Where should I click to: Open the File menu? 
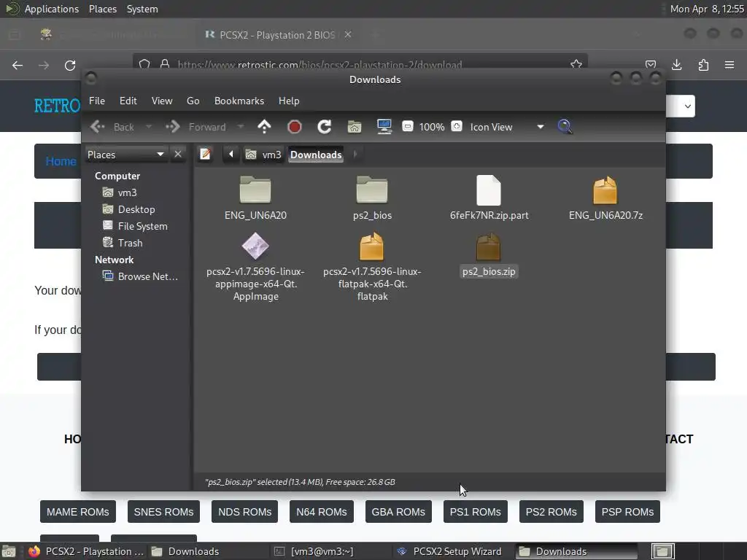97,101
